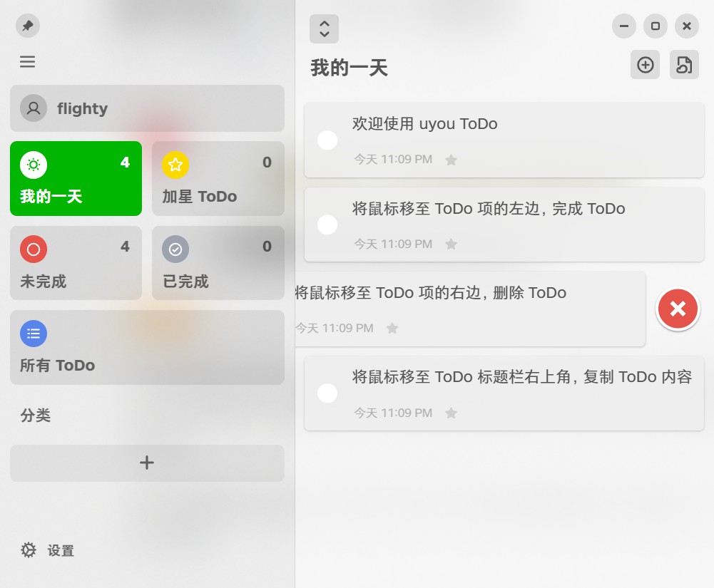Open the 加星 ToDo tile label

pos(200,197)
